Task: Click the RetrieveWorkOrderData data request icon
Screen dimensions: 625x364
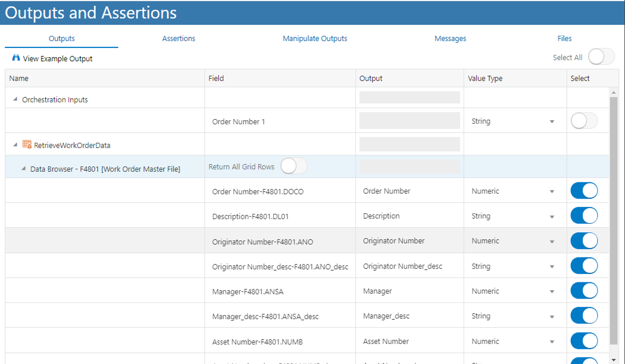Action: (x=27, y=144)
